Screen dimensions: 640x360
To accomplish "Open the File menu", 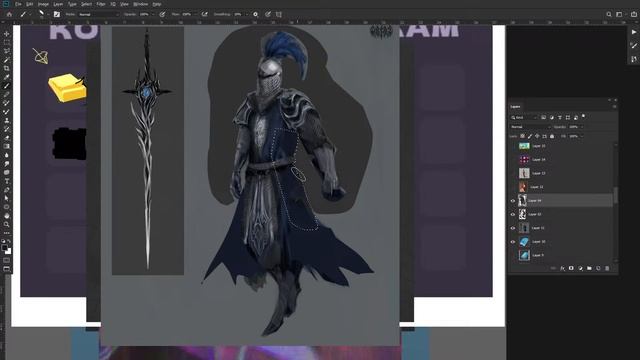I will tap(18, 4).
